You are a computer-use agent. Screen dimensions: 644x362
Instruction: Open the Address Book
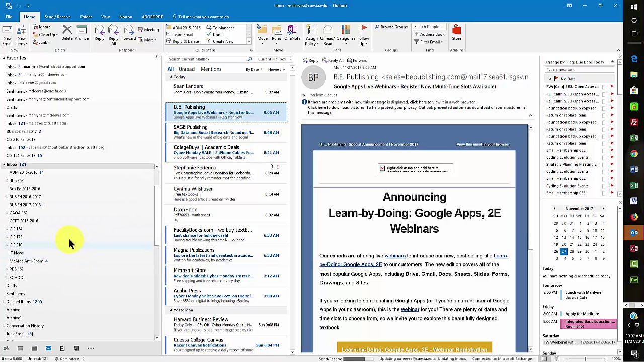click(x=429, y=34)
